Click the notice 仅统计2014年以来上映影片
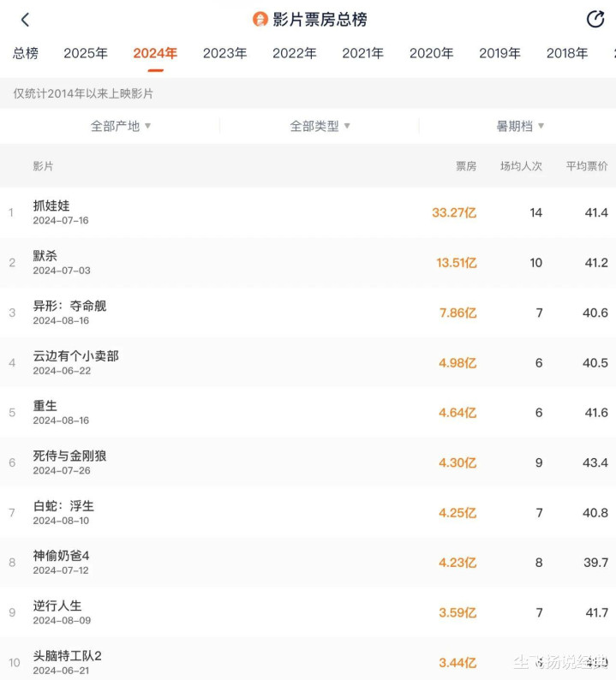 coord(83,93)
